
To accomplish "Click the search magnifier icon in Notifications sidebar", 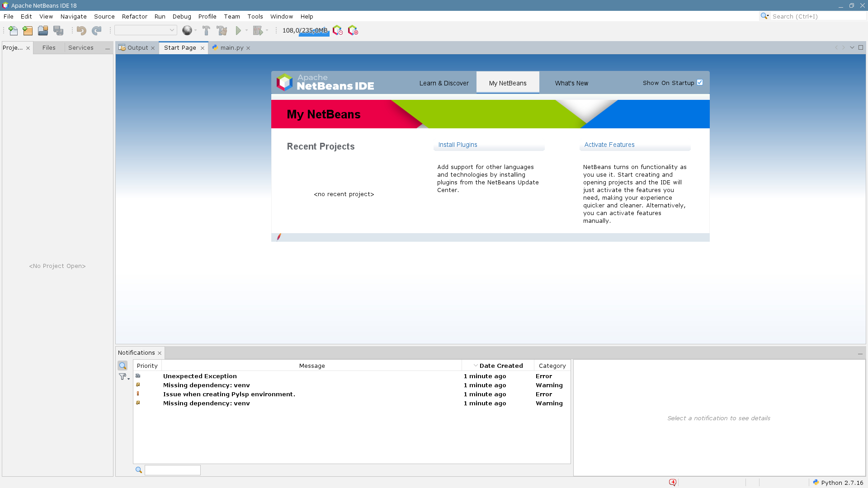I will [123, 366].
